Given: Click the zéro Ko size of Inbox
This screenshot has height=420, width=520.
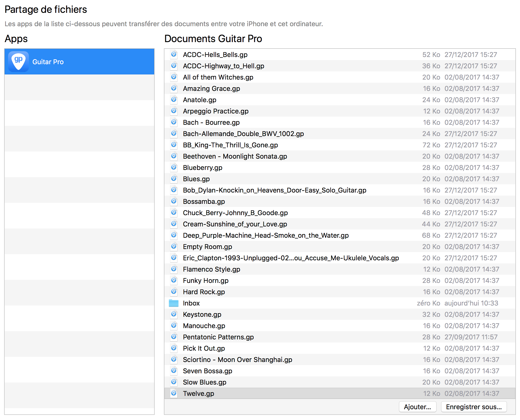Looking at the screenshot, I should click(429, 303).
